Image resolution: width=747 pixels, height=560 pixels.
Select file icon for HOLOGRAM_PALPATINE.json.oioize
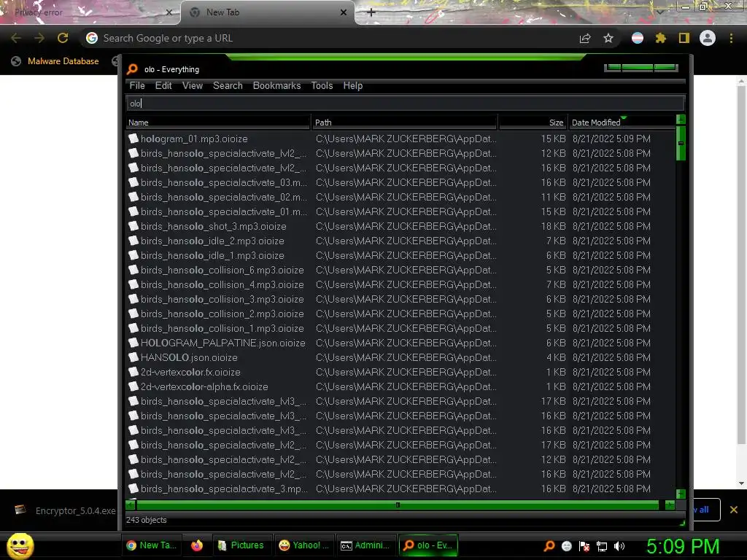coord(133,343)
